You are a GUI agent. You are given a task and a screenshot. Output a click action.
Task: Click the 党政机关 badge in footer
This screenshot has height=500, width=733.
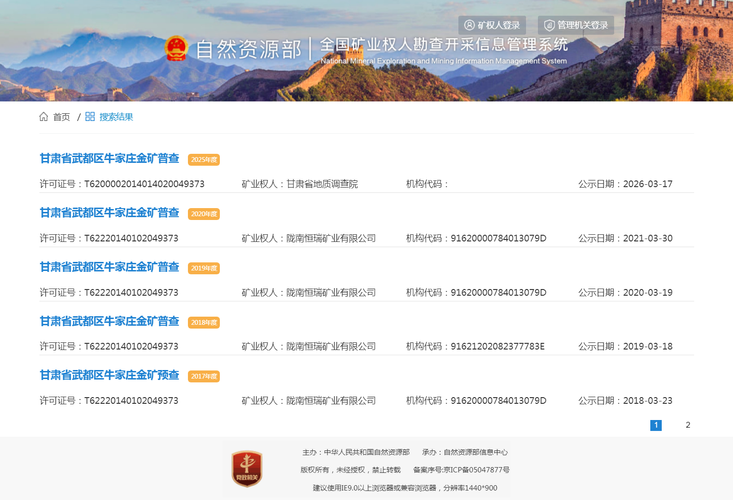[x=247, y=469]
